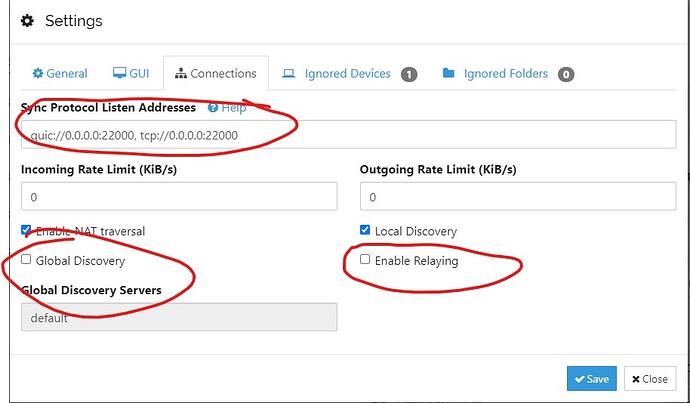This screenshot has width=690, height=403.
Task: Select the Connections tab
Action: point(216,73)
